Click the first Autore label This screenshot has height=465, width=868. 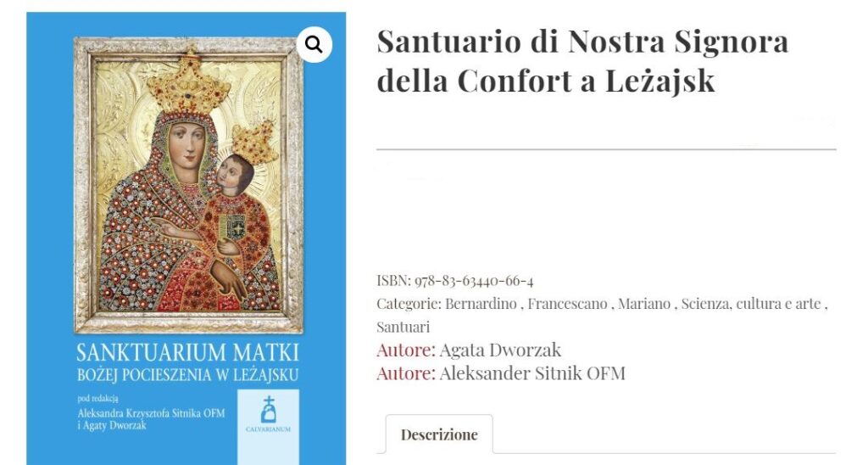pyautogui.click(x=405, y=350)
